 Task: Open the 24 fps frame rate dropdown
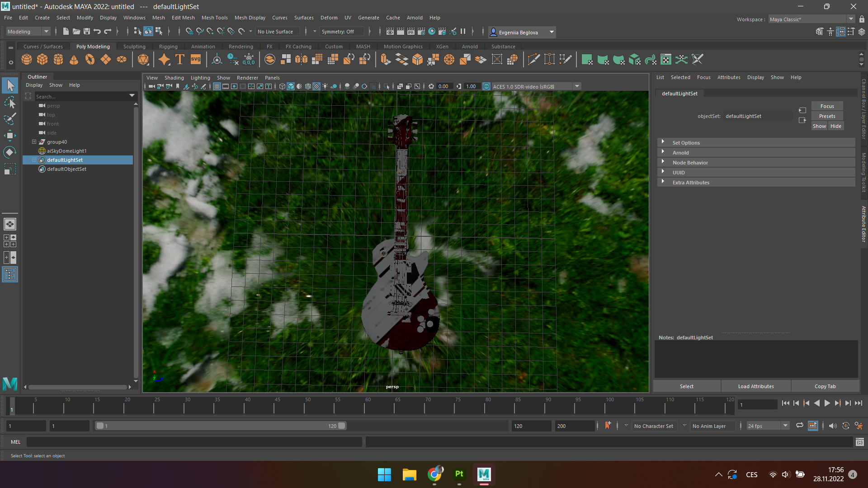pos(785,426)
